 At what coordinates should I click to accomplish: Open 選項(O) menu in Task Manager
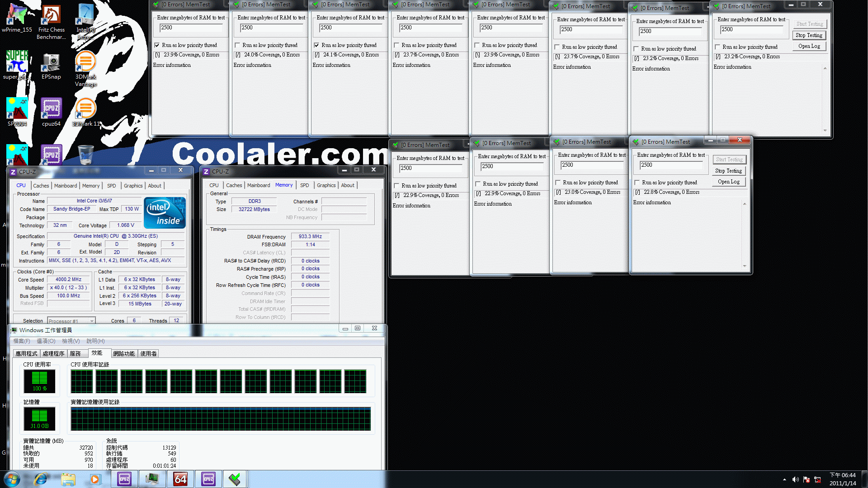tap(46, 341)
